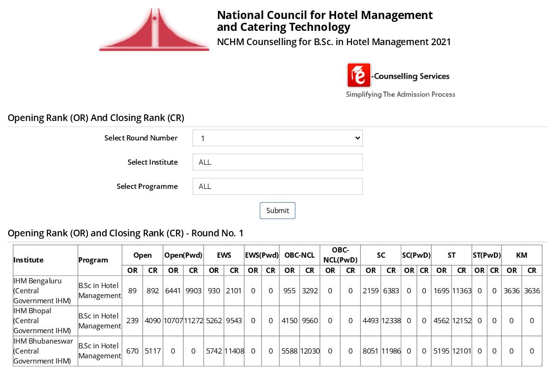Click Bhopal Open closing rank 4090
Viewport: 555px width, 392px height.
point(153,321)
